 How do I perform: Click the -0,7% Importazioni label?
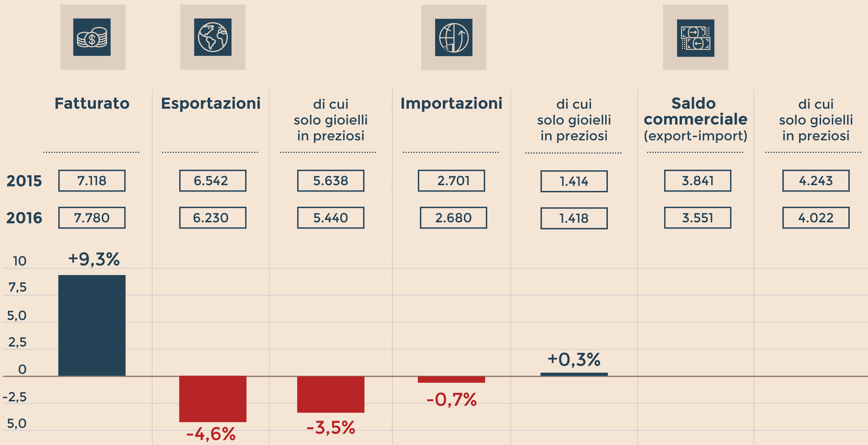point(452,400)
